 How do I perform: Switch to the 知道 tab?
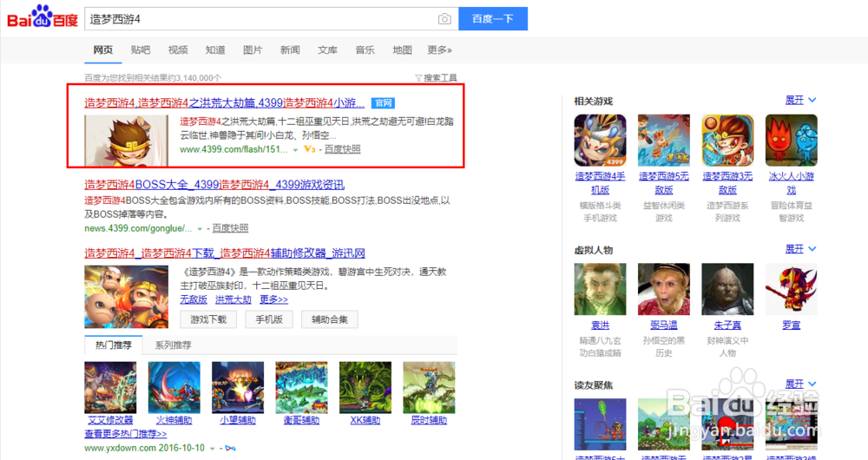pyautogui.click(x=215, y=49)
